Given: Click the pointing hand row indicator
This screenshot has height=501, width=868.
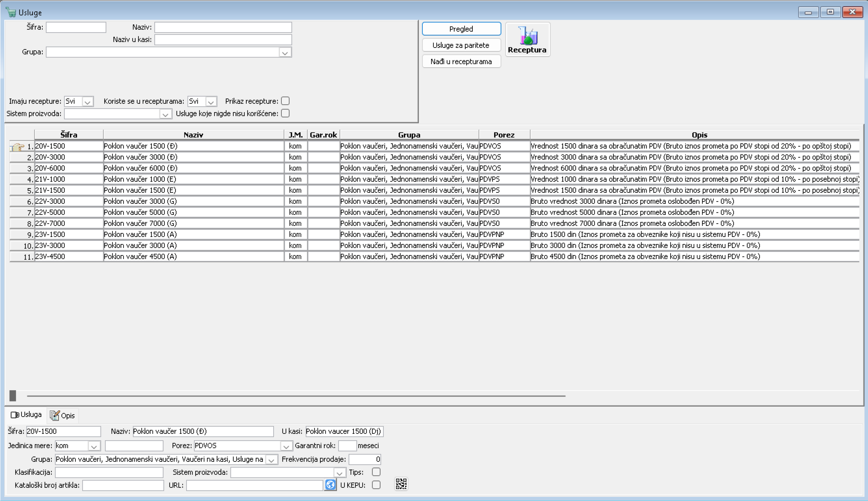Looking at the screenshot, I should pyautogui.click(x=17, y=147).
